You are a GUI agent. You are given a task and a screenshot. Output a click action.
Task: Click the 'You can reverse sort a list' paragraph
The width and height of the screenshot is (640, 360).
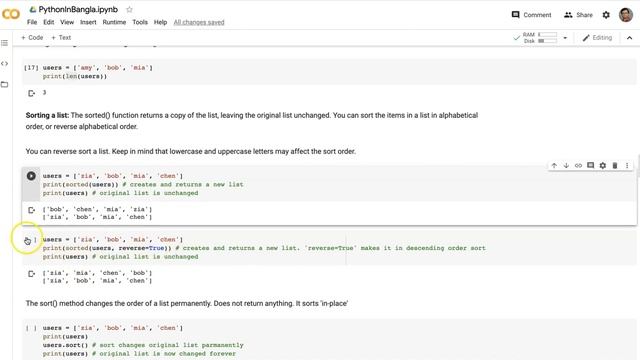191,151
